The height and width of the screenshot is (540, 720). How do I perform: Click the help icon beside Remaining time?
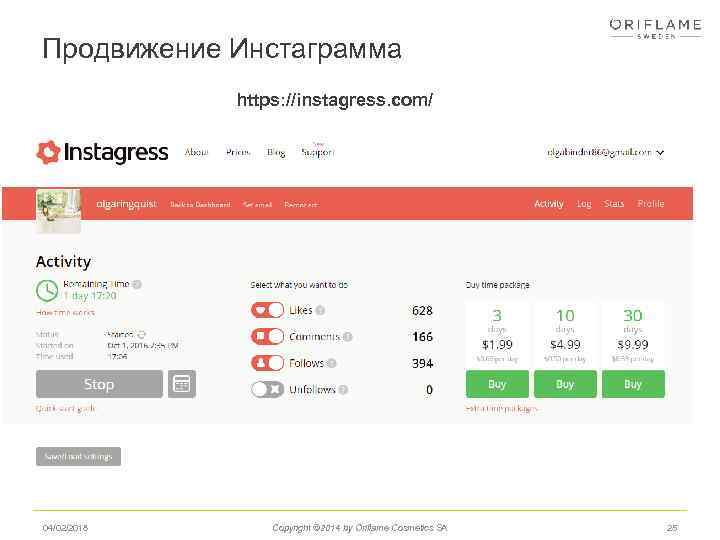click(137, 284)
